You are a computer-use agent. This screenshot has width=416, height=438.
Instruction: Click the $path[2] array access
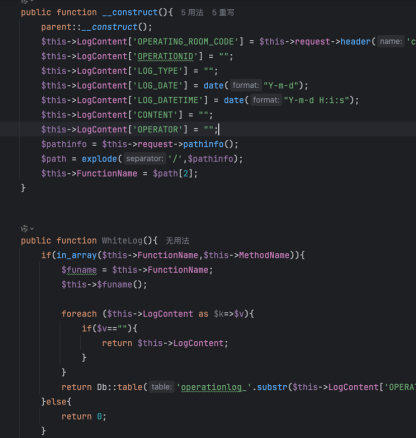click(x=172, y=174)
